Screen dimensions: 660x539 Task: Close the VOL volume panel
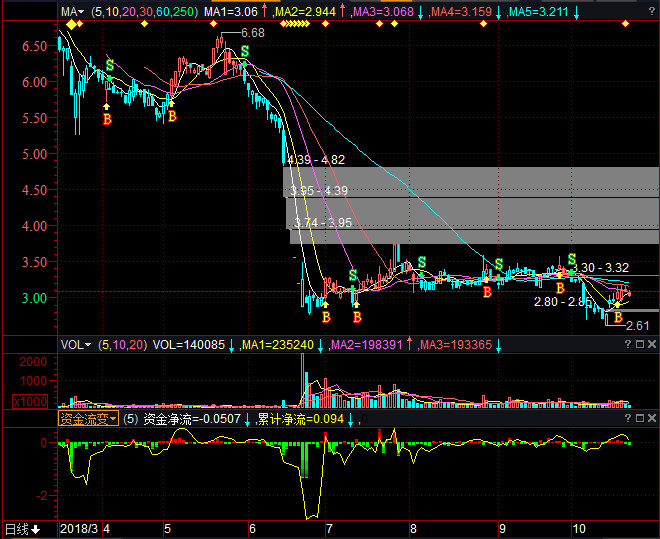click(652, 345)
